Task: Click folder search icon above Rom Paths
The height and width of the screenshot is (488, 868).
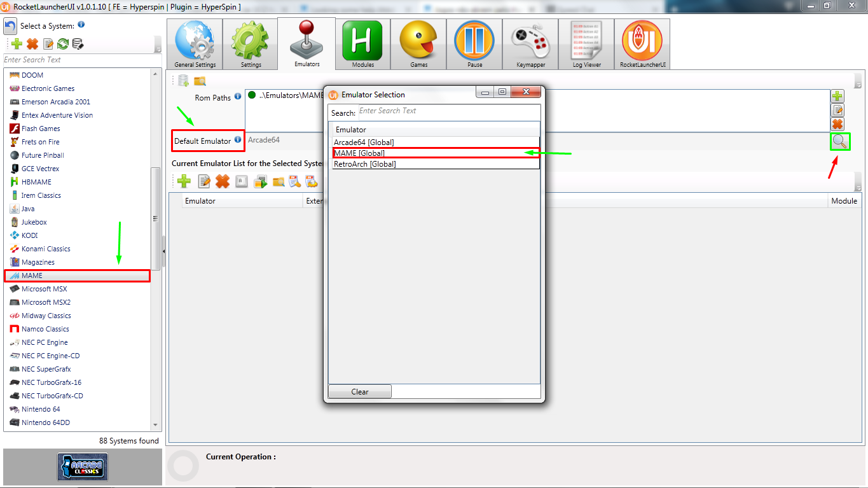Action: tap(200, 81)
